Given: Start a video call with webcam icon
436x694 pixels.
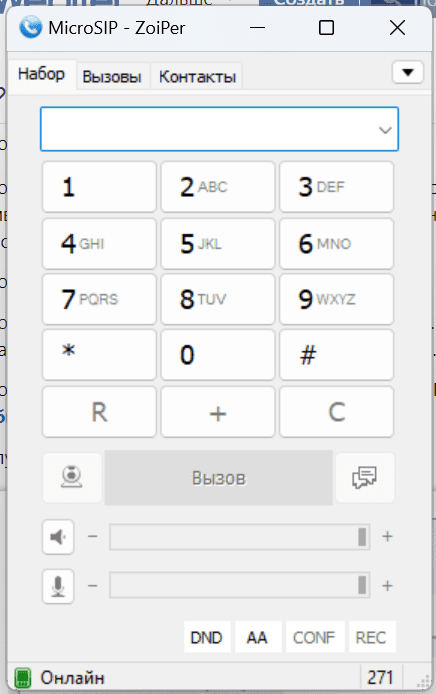Looking at the screenshot, I should [72, 477].
